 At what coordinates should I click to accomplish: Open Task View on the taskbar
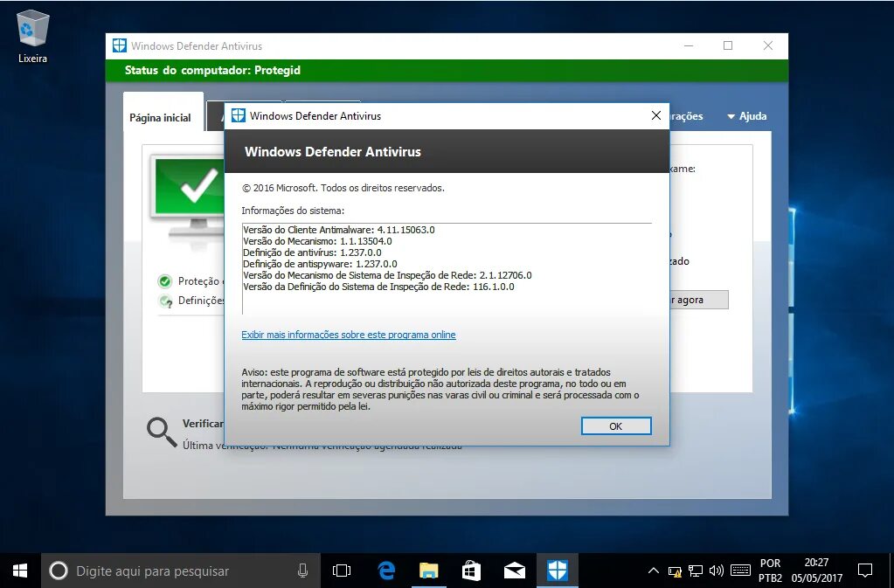coord(342,571)
